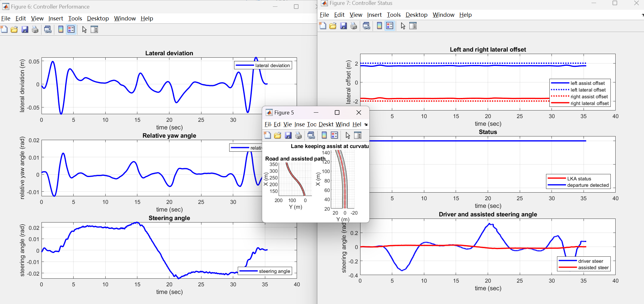
Task: Click Print Figure icon in Figure 6 toolbar
Action: pyautogui.click(x=35, y=29)
